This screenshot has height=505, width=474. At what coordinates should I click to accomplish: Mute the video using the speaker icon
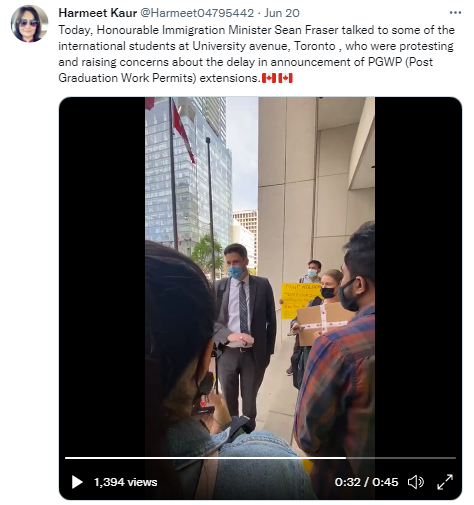coord(416,482)
